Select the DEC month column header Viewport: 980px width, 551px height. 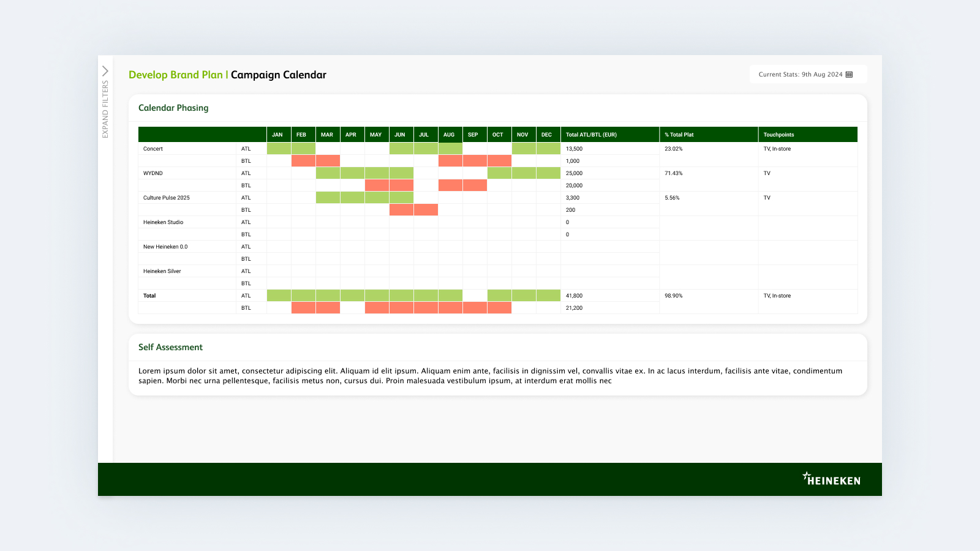pyautogui.click(x=547, y=134)
